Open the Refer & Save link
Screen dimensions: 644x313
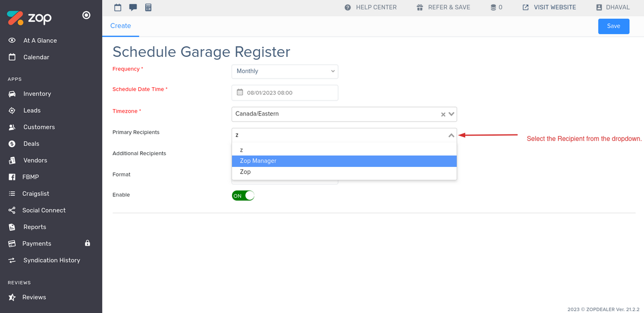[443, 8]
